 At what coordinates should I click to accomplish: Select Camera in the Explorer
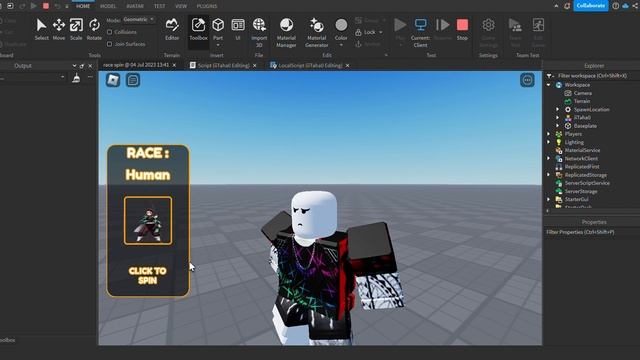click(582, 93)
